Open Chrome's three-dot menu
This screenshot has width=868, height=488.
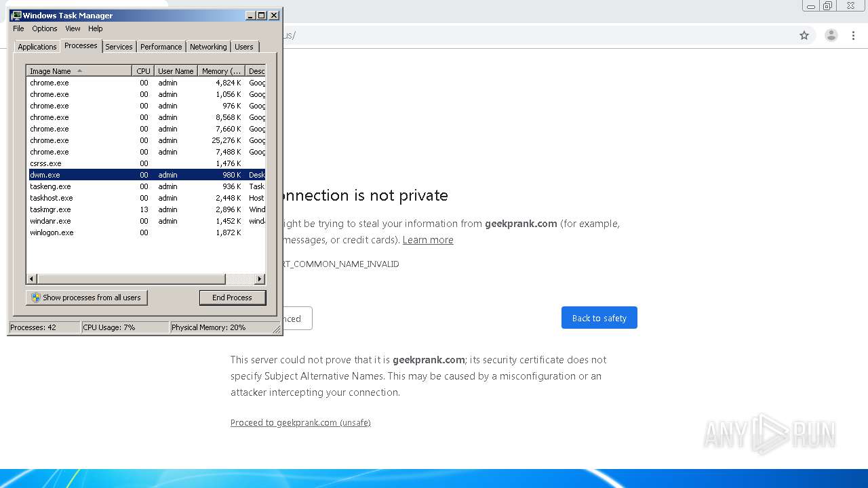854,35
